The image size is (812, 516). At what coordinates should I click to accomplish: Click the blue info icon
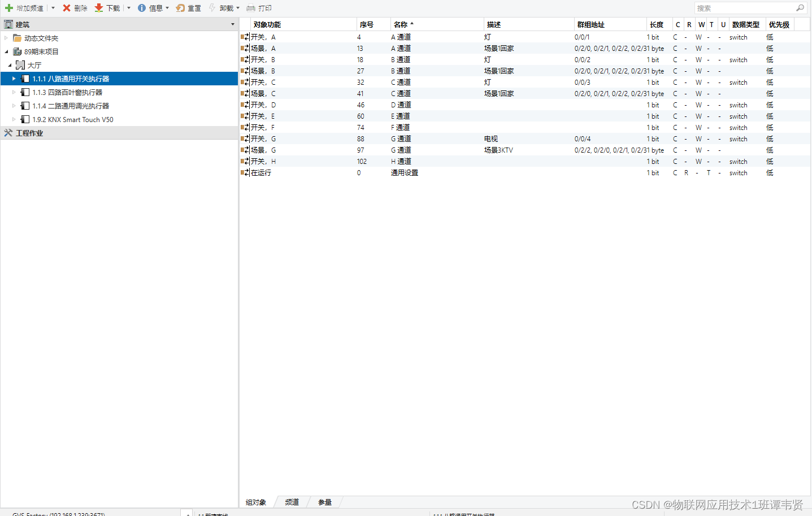[x=142, y=8]
